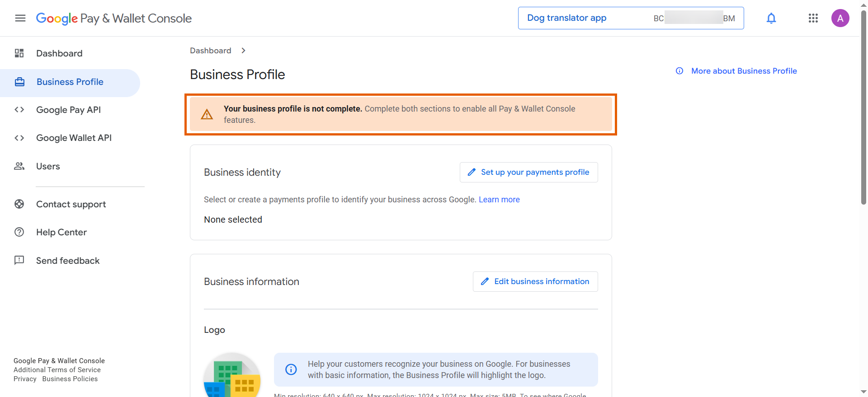Click the Users people icon
Image resolution: width=868 pixels, height=397 pixels.
point(19,166)
